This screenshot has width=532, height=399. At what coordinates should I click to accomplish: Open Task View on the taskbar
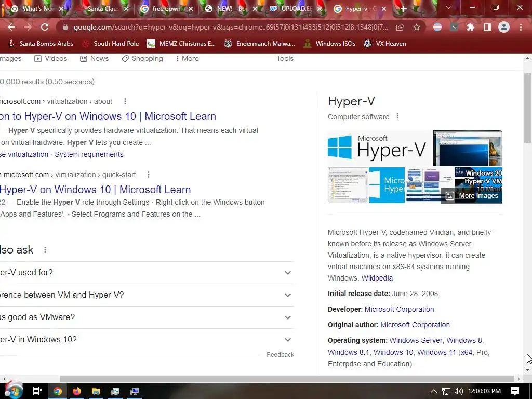coord(37,391)
